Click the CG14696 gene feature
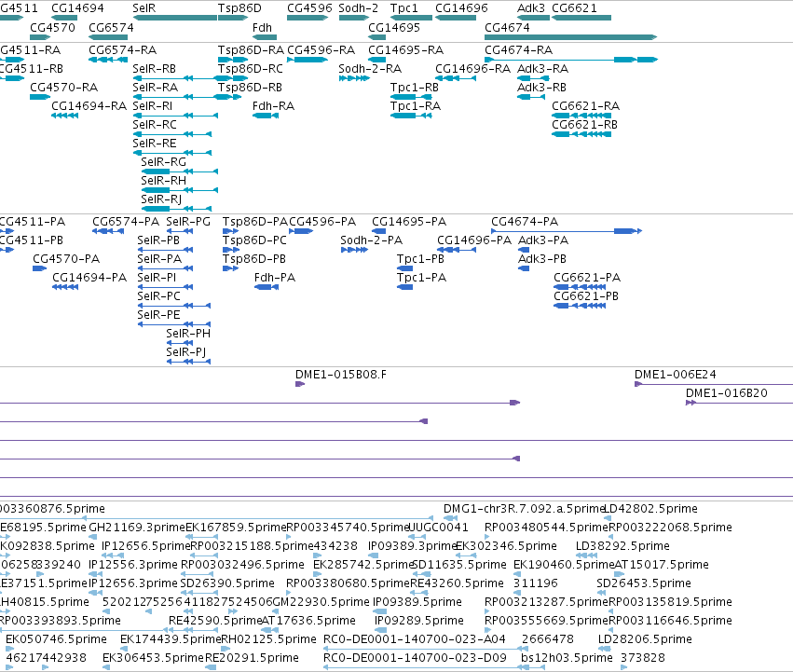Image resolution: width=793 pixels, height=672 pixels. pos(456,18)
